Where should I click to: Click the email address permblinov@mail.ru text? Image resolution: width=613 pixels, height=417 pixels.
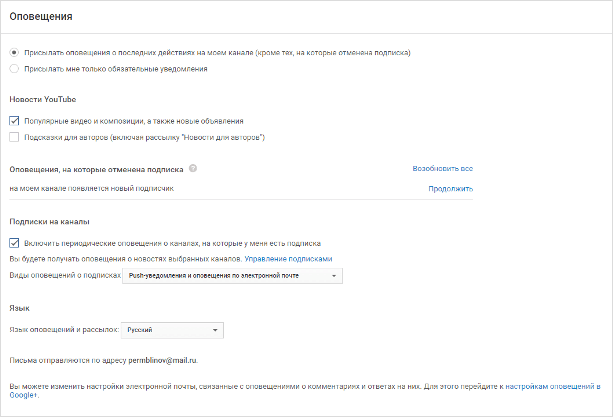163,360
